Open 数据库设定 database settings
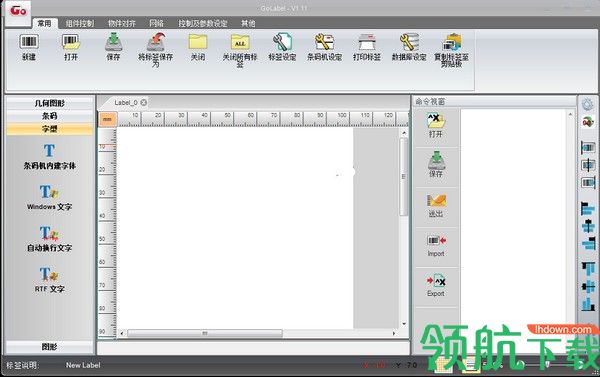This screenshot has width=600, height=377. click(409, 42)
